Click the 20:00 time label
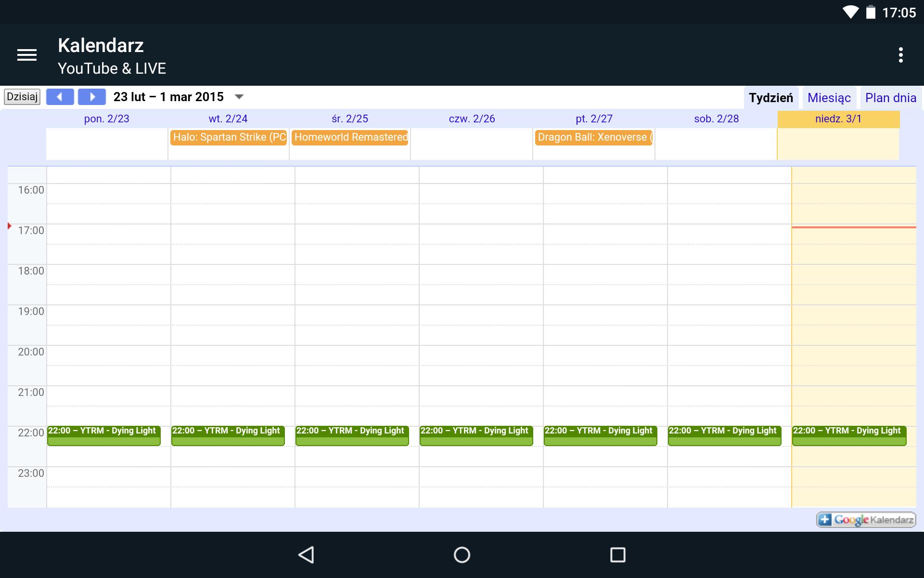Viewport: 924px width, 578px height. (31, 352)
